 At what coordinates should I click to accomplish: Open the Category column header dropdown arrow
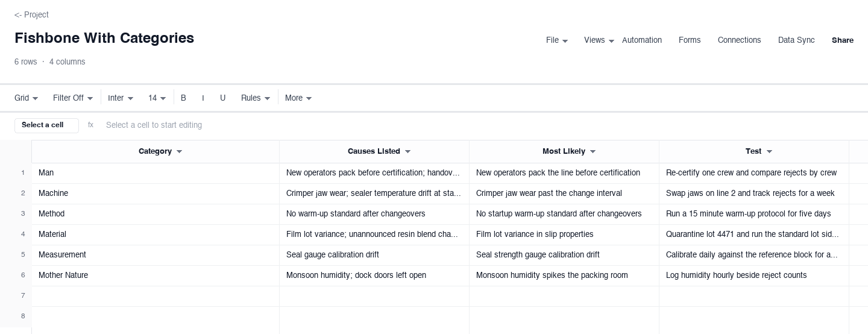(179, 152)
